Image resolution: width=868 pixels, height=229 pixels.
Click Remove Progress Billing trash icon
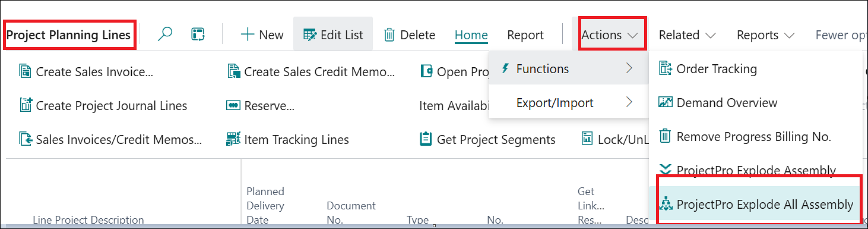(x=666, y=136)
